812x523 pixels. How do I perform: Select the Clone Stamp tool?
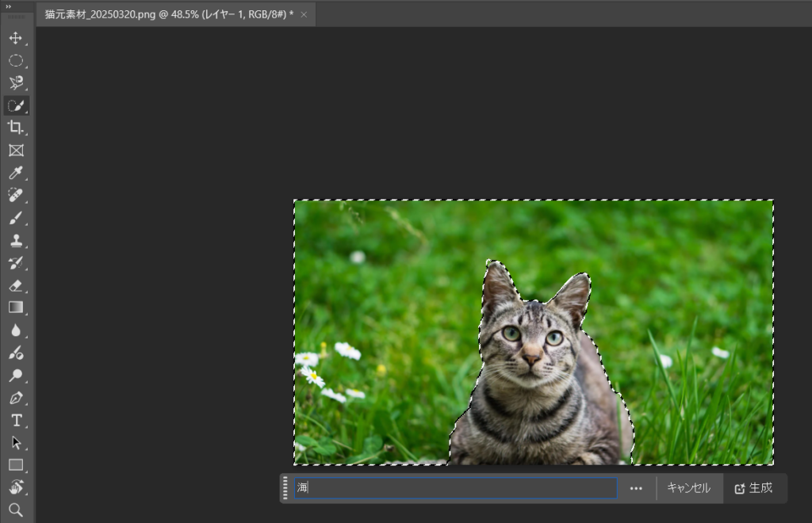[16, 240]
